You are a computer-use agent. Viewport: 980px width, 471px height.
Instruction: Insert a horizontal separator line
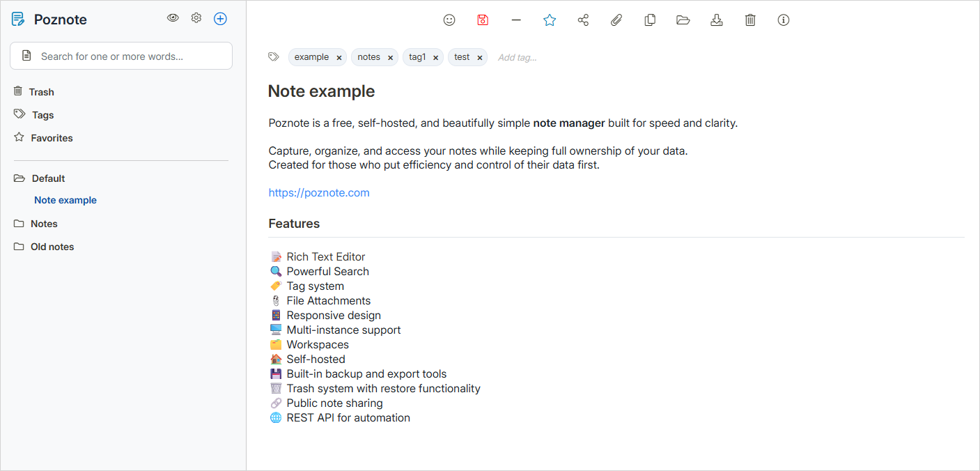(x=516, y=20)
